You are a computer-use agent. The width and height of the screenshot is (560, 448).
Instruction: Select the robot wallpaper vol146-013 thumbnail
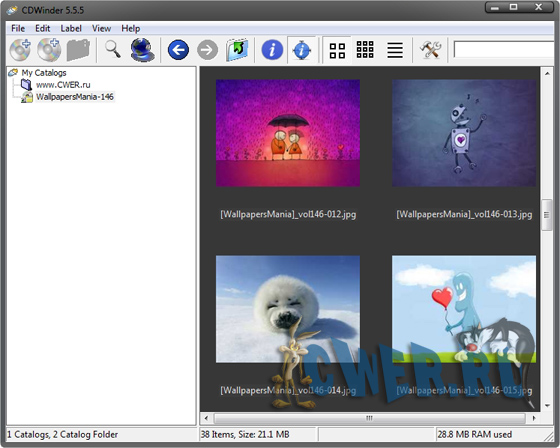(464, 133)
